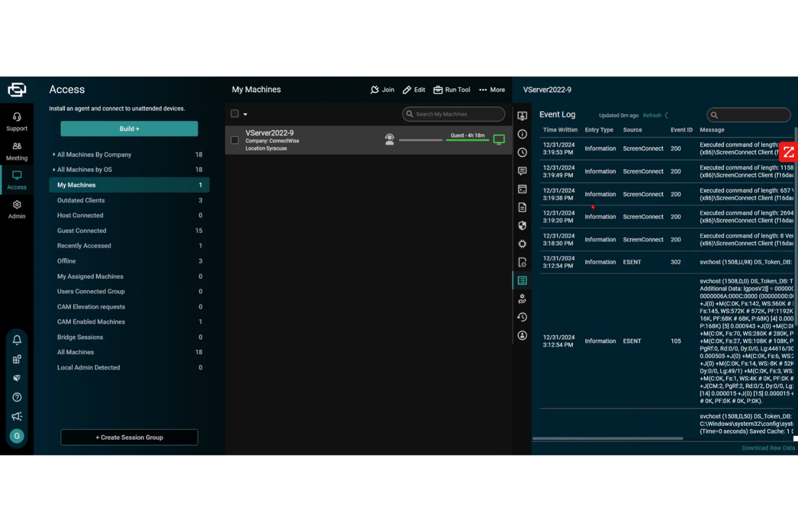Select the Messages panel icon

click(522, 171)
